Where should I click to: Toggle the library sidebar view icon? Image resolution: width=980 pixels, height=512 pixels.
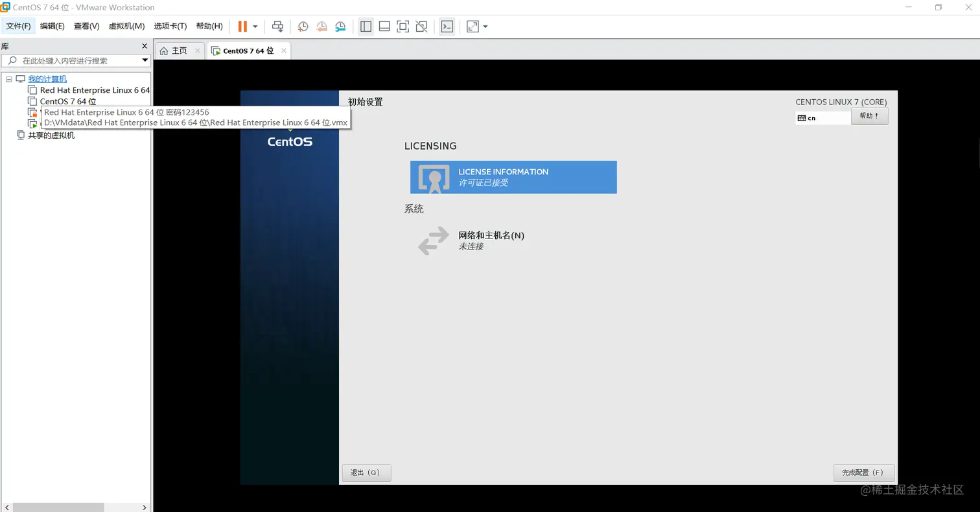(366, 27)
